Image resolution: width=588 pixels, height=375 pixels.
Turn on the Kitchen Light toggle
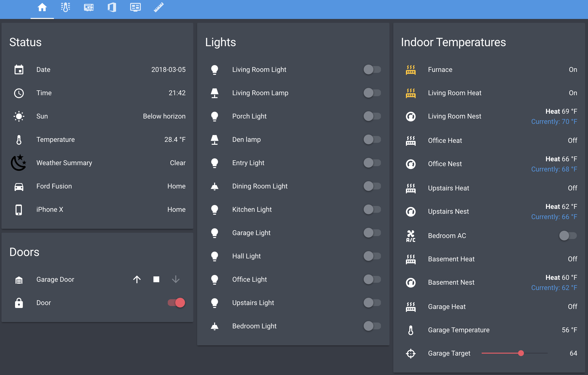coord(372,209)
